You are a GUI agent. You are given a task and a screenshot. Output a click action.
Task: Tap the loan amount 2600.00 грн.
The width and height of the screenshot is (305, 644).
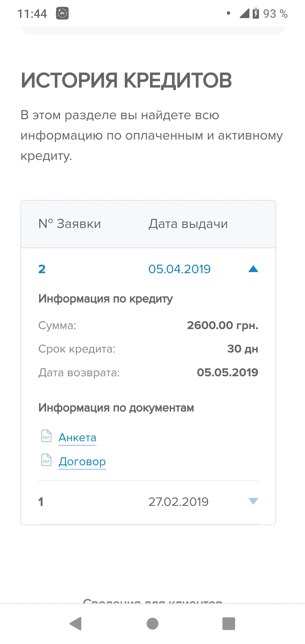coord(223,325)
